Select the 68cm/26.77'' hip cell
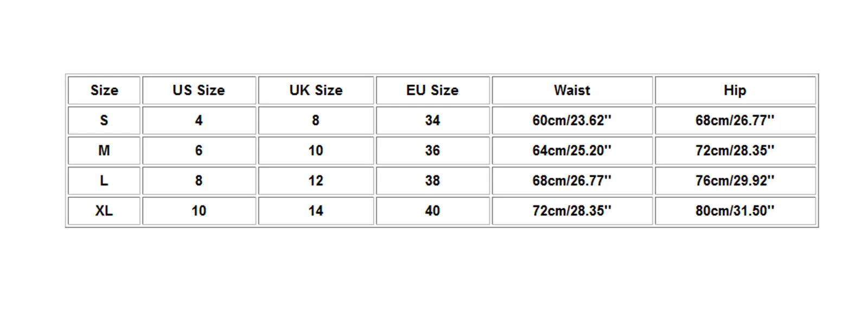The width and height of the screenshot is (868, 322). pyautogui.click(x=735, y=120)
